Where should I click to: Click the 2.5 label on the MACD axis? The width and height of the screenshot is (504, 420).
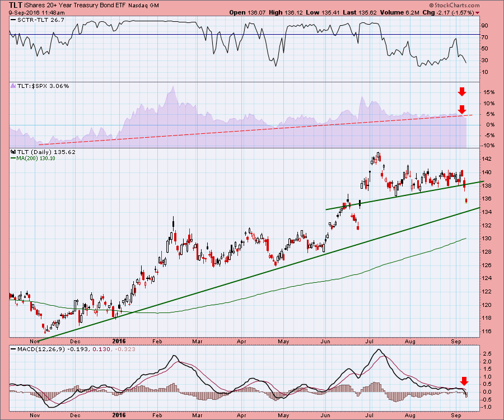487,354
